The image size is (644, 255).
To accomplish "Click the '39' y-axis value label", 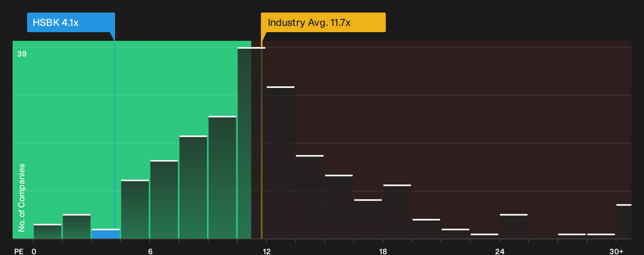I will click(x=22, y=54).
